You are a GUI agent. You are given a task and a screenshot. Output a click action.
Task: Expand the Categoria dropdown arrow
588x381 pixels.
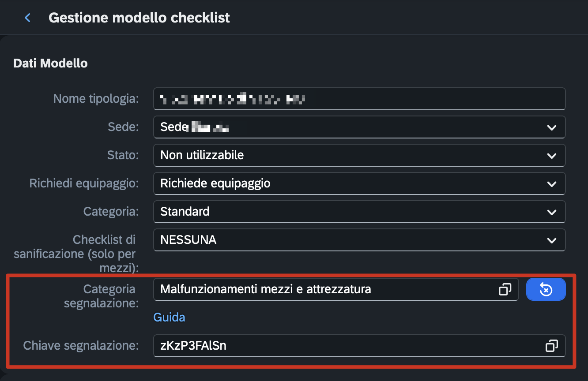[x=551, y=212]
